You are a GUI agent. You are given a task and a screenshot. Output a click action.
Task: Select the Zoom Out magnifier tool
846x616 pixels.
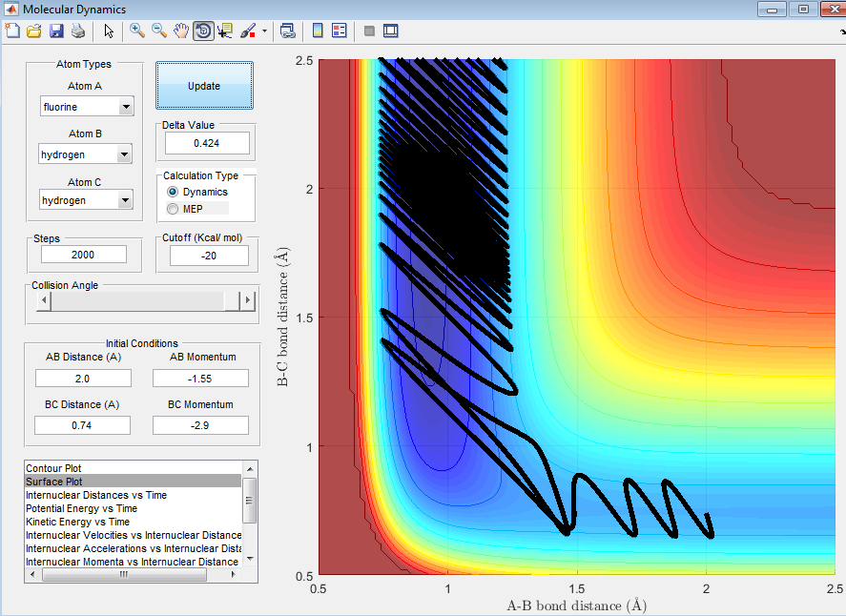[159, 31]
